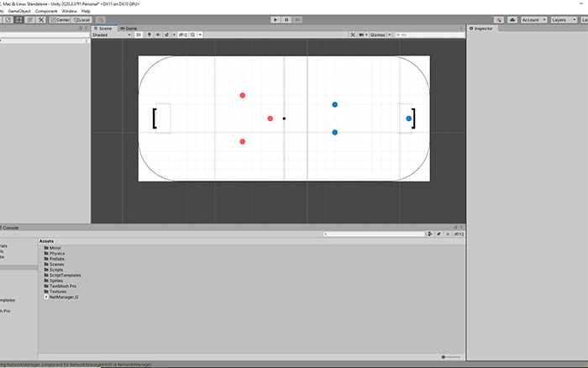
Task: Expand grid settings dropdown arrow
Action: tap(200, 35)
